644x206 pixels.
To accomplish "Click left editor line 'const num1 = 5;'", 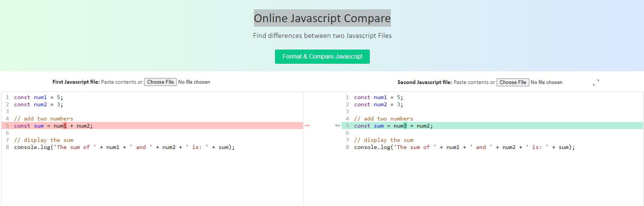I will [39, 97].
